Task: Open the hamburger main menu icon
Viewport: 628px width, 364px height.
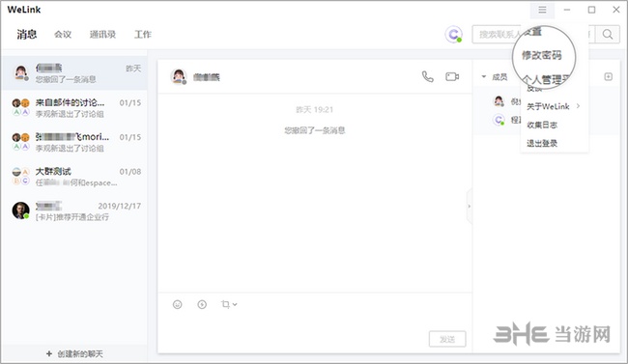Action: (542, 10)
